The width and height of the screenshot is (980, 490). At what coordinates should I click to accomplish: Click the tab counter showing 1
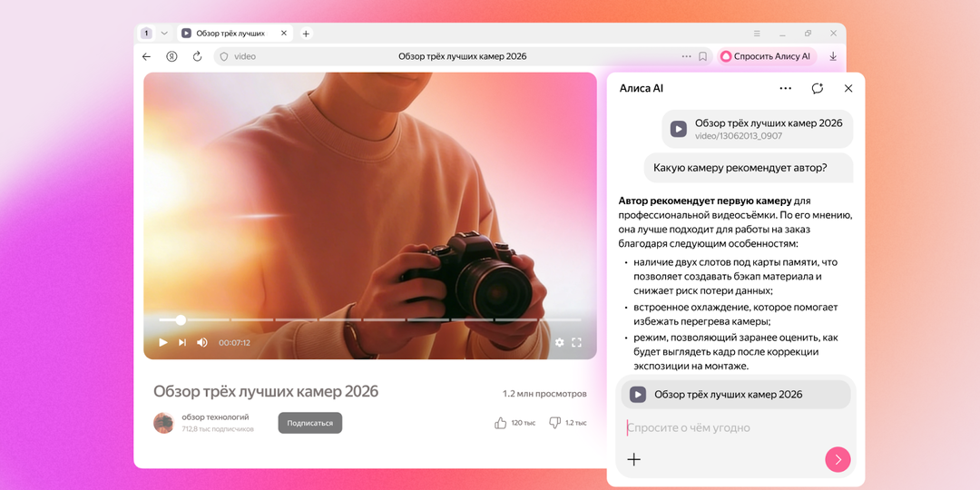point(146,34)
